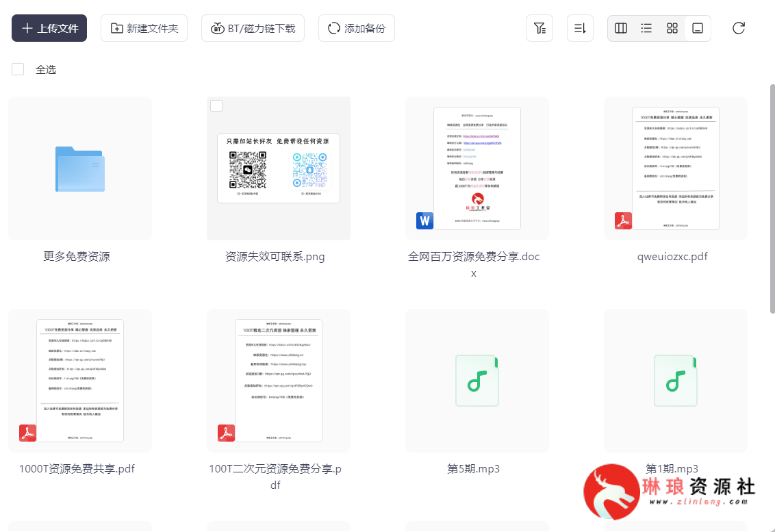
Task: Open the 更多免费资源 folder icon
Action: pyautogui.click(x=80, y=168)
